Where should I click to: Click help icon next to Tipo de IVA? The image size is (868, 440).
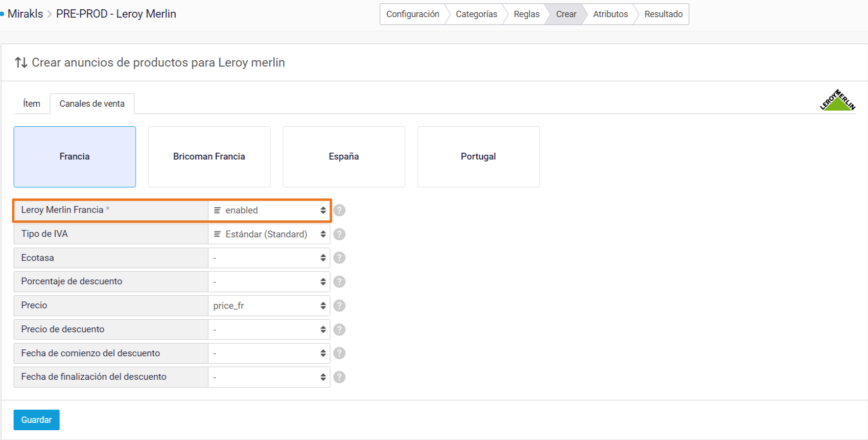pyautogui.click(x=339, y=234)
